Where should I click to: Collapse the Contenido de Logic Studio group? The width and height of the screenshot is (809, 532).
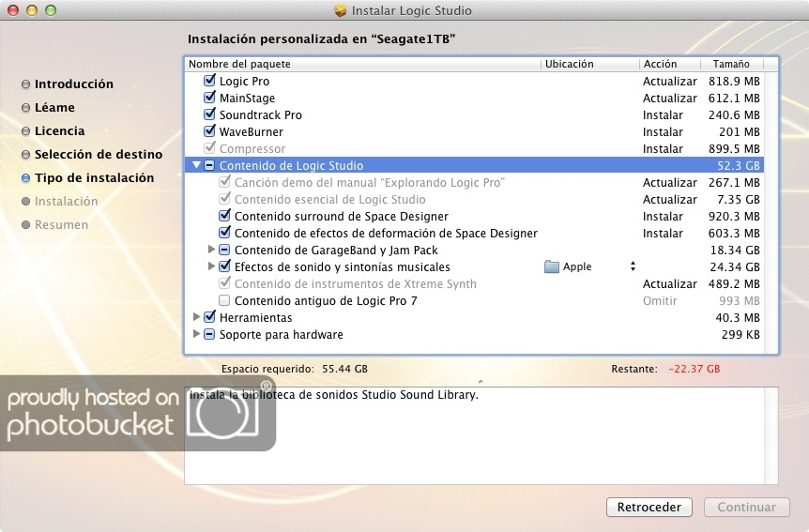(196, 165)
